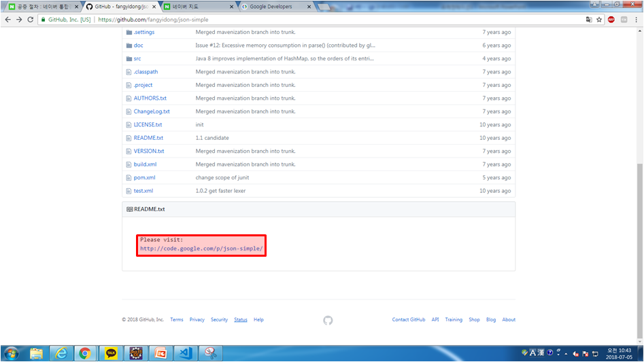Click the Shop footer link
644x362 pixels.
click(x=474, y=319)
